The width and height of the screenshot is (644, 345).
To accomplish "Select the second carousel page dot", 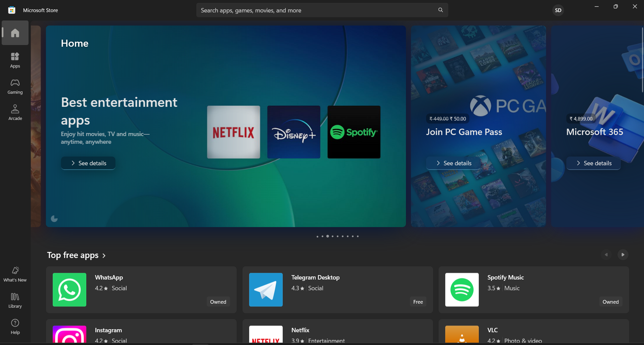I will click(x=322, y=236).
